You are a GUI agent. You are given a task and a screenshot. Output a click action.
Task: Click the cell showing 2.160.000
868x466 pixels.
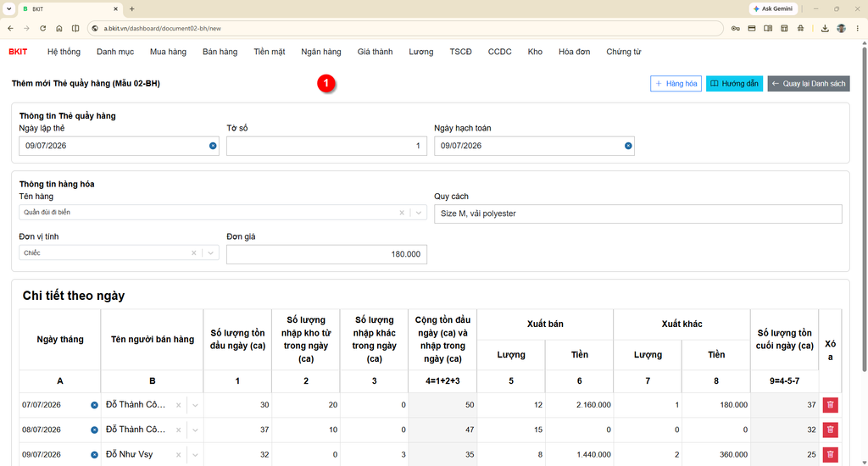(x=579, y=405)
